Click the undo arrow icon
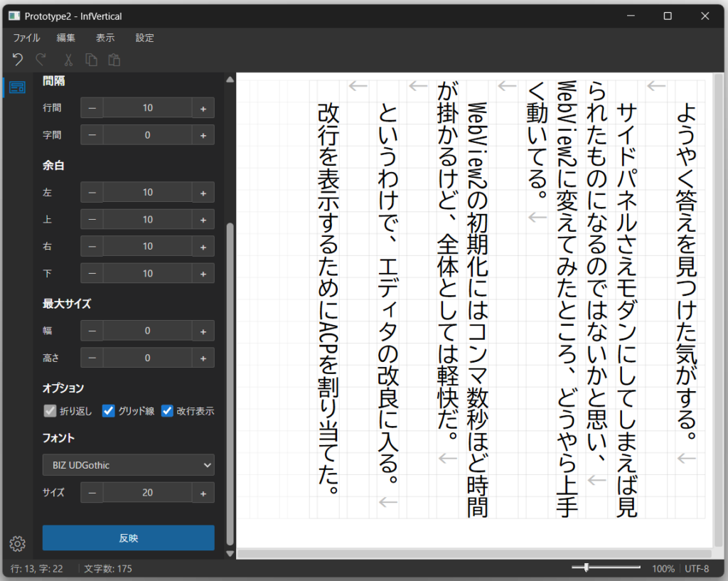Image resolution: width=728 pixels, height=581 pixels. coord(18,60)
